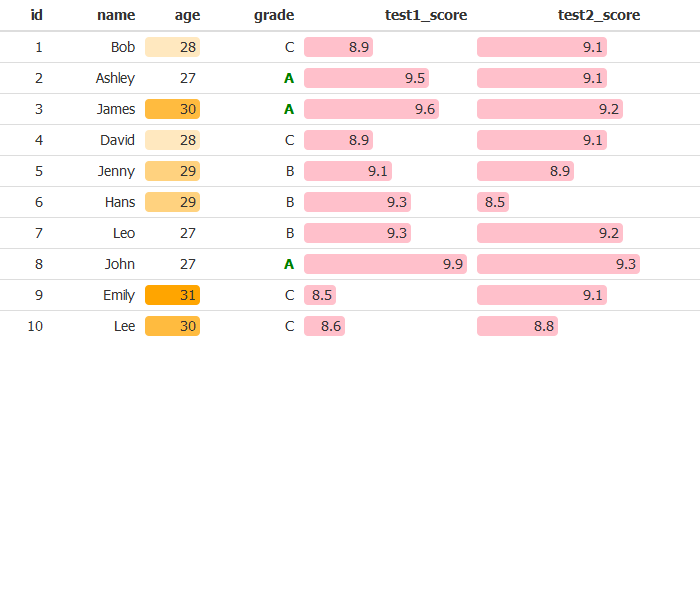The width and height of the screenshot is (700, 600).
Task: Click James's orange age cell showing 30
Action: click(x=173, y=109)
